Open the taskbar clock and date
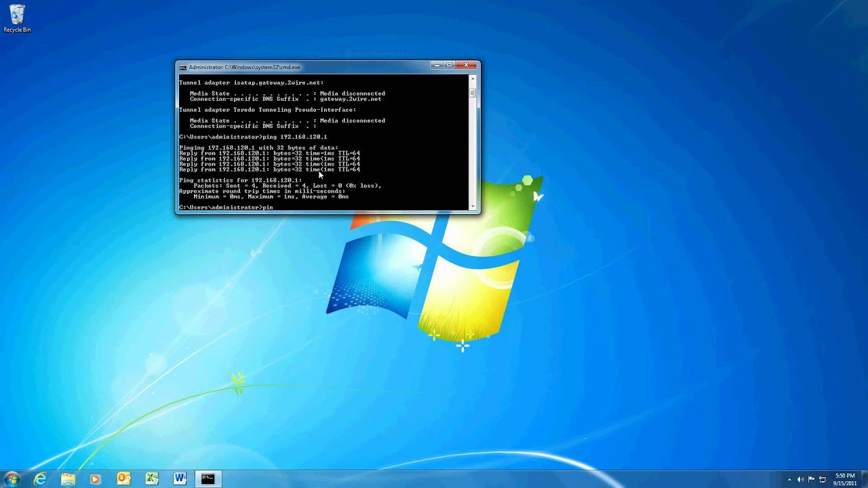The image size is (868, 488). click(x=845, y=479)
